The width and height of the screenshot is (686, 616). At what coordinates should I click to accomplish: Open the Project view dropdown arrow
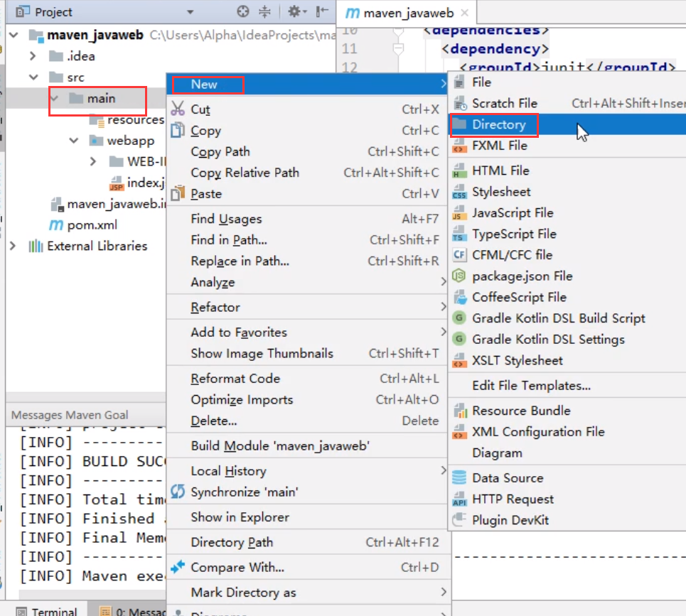point(191,12)
